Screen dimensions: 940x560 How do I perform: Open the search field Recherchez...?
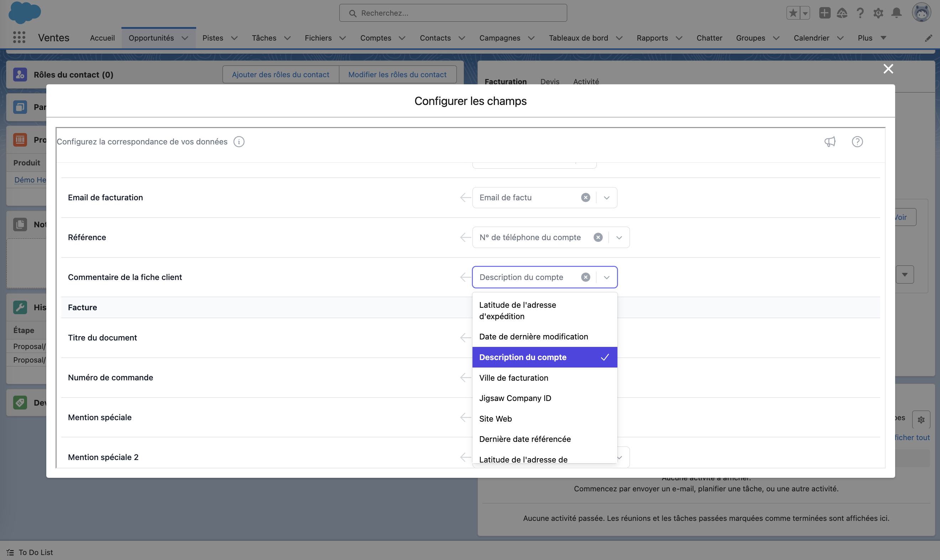point(453,13)
